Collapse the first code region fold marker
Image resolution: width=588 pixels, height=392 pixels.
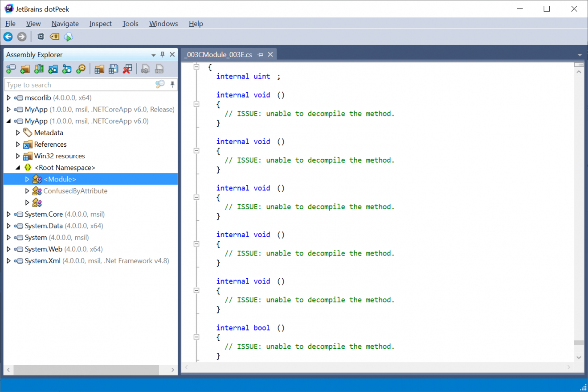[196, 66]
